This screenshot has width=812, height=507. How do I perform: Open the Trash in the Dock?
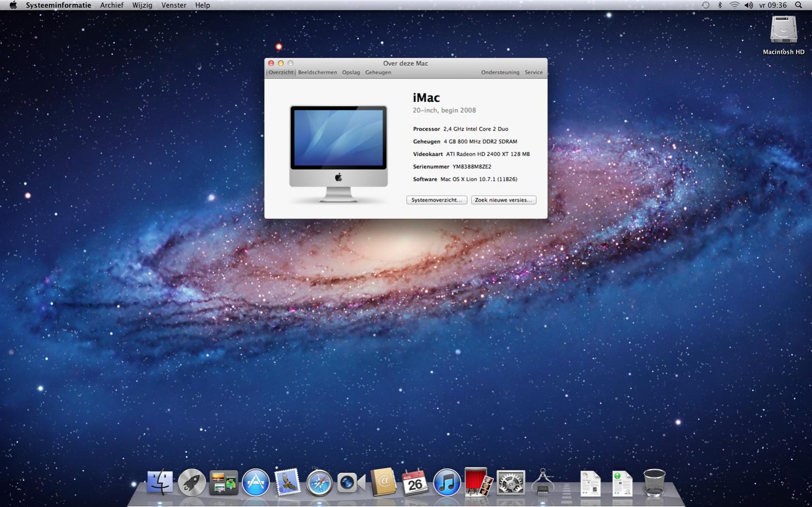(654, 482)
